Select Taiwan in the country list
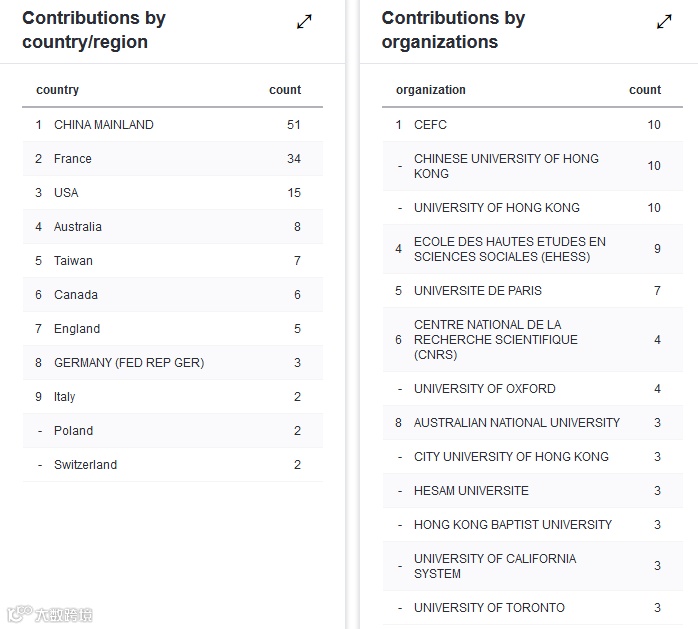 tap(73, 261)
